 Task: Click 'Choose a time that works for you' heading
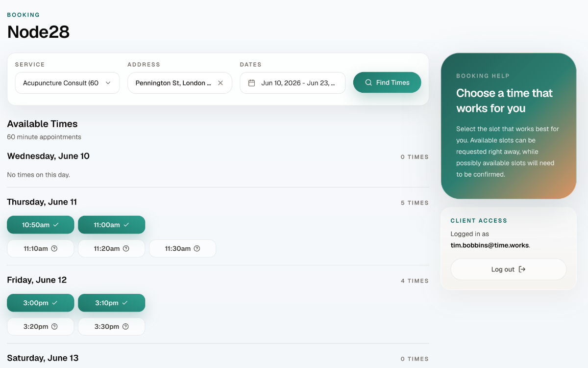coord(505,101)
